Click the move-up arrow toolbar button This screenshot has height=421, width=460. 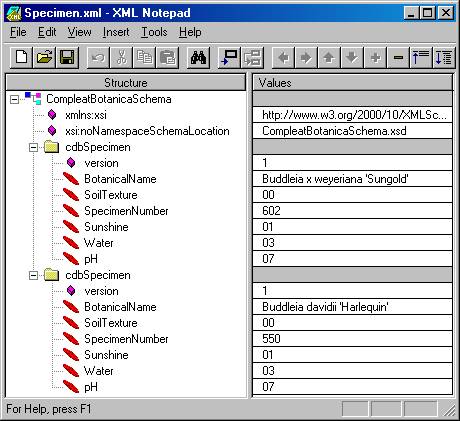pyautogui.click(x=329, y=58)
